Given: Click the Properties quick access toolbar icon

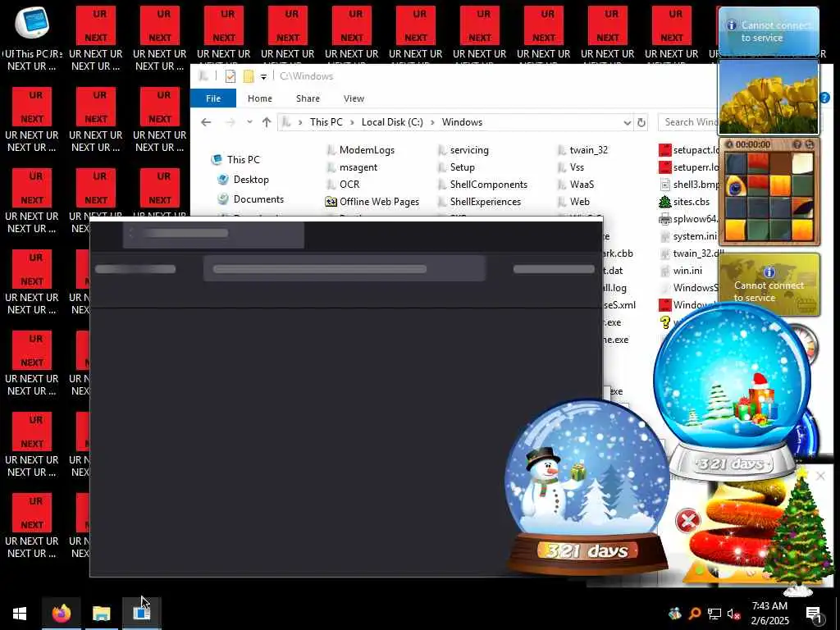Looking at the screenshot, I should (x=231, y=76).
